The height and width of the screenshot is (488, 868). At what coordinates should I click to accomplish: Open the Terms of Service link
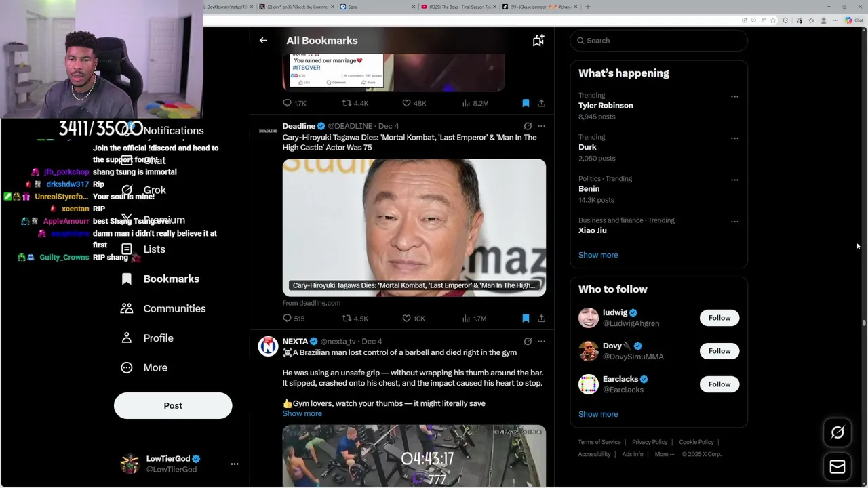pyautogui.click(x=599, y=442)
